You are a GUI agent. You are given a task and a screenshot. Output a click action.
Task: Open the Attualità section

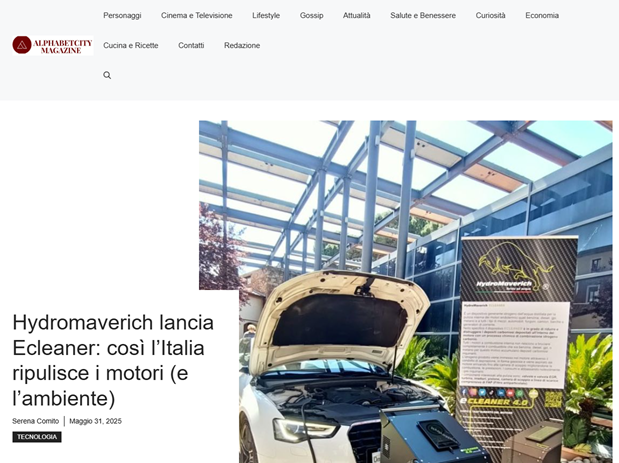356,15
